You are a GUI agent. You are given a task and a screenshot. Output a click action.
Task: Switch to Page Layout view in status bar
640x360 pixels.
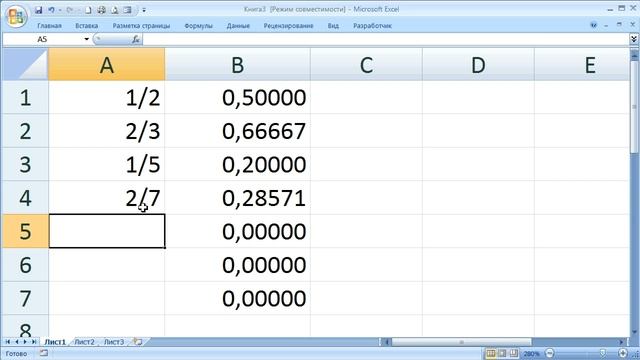point(502,353)
